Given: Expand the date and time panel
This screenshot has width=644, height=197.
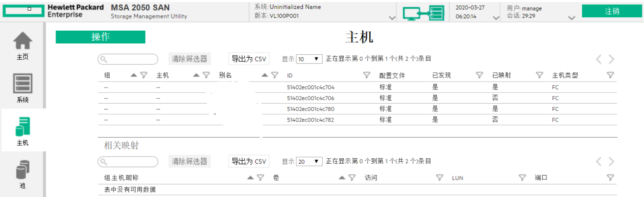Looking at the screenshot, I should 496,18.
